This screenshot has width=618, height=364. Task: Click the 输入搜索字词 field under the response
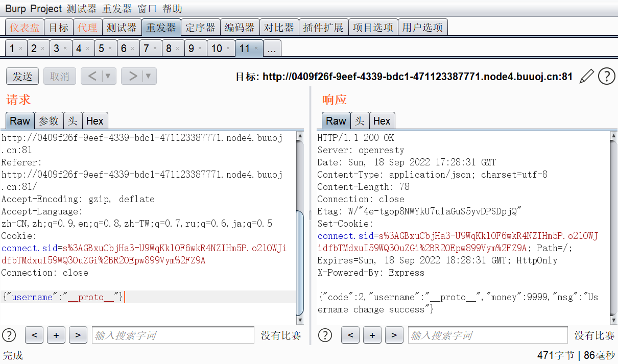pos(488,335)
